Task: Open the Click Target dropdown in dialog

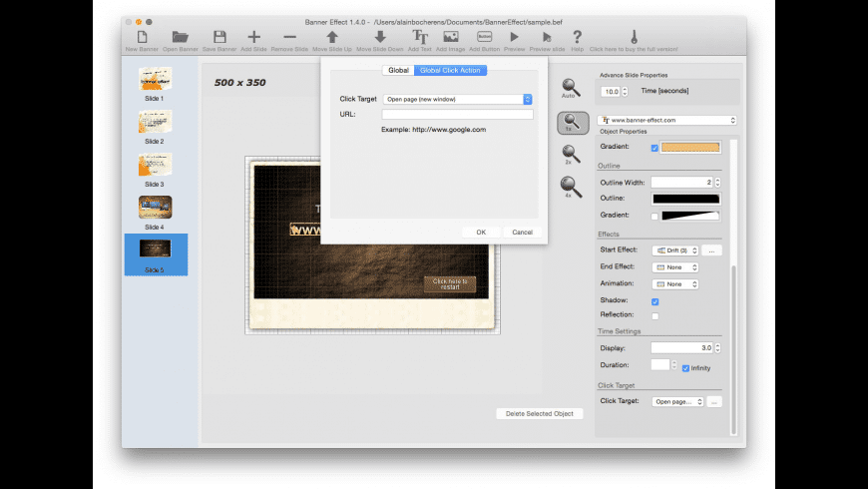Action: click(x=457, y=99)
